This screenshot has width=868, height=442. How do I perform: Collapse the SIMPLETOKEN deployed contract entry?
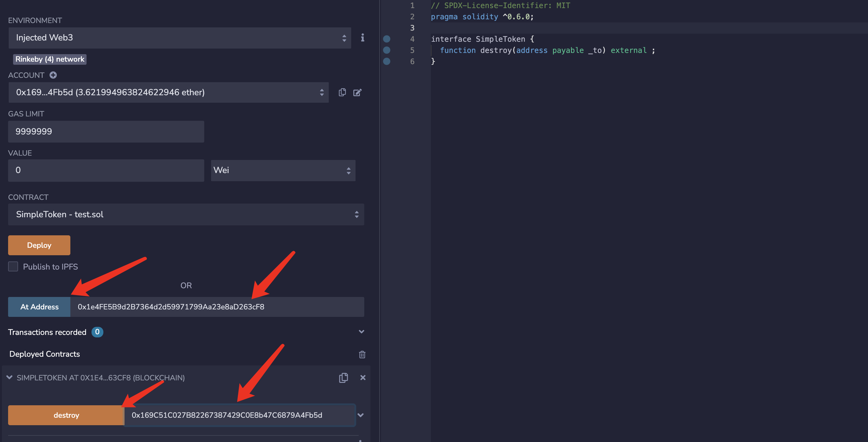click(x=9, y=377)
